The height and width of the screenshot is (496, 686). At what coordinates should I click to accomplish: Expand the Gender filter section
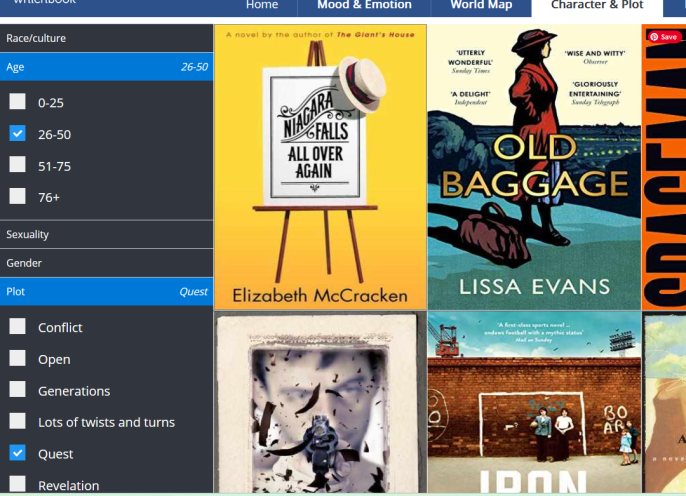coord(106,263)
